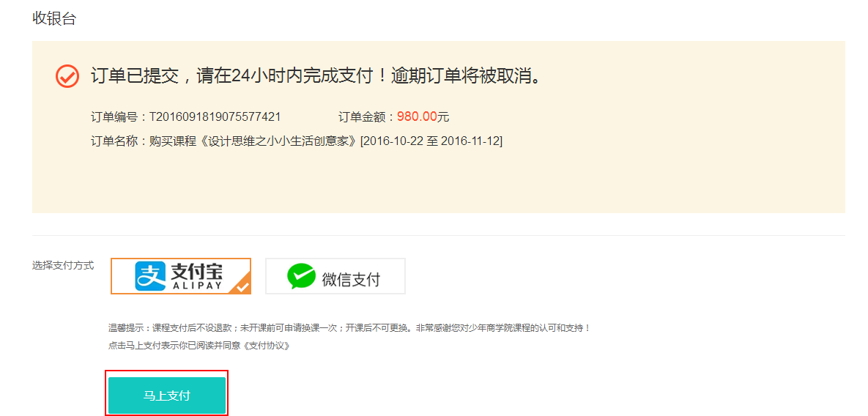Image resolution: width=868 pixels, height=416 pixels.
Task: Click the course title 《设计思维之小小生活创意家》
Action: tap(278, 141)
